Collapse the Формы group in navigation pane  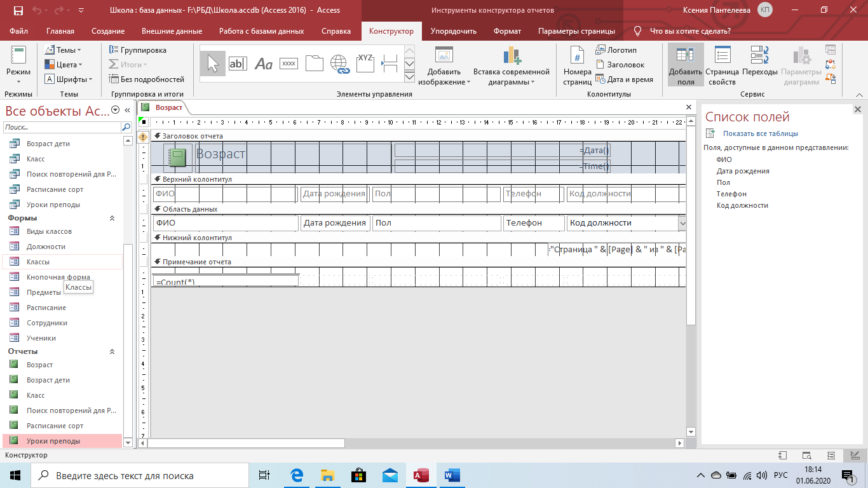112,218
